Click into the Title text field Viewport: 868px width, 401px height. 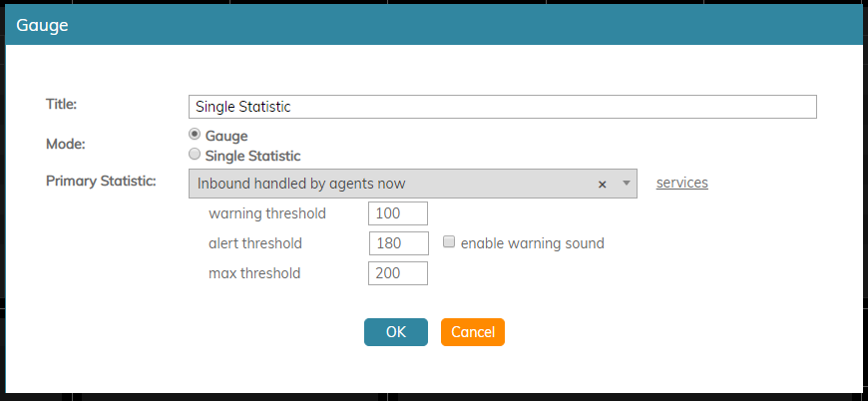pyautogui.click(x=503, y=107)
